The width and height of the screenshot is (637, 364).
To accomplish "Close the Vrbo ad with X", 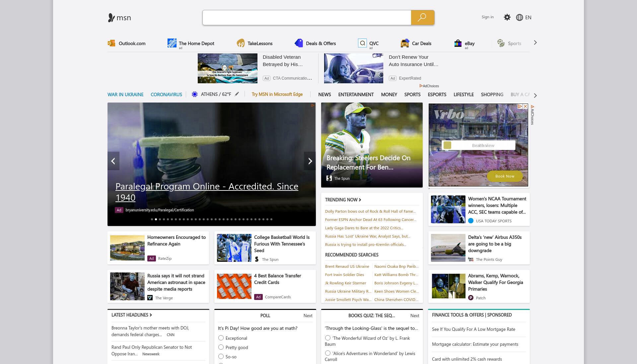I will pos(526,107).
